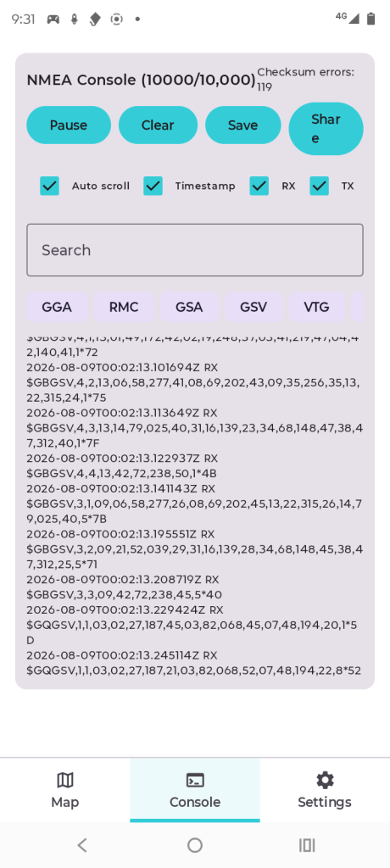Tap the Android home circle button
The width and height of the screenshot is (390, 868).
pyautogui.click(x=195, y=845)
